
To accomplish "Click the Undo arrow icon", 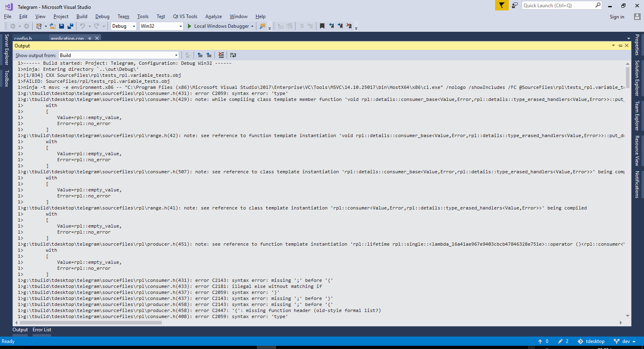I will pyautogui.click(x=83, y=26).
